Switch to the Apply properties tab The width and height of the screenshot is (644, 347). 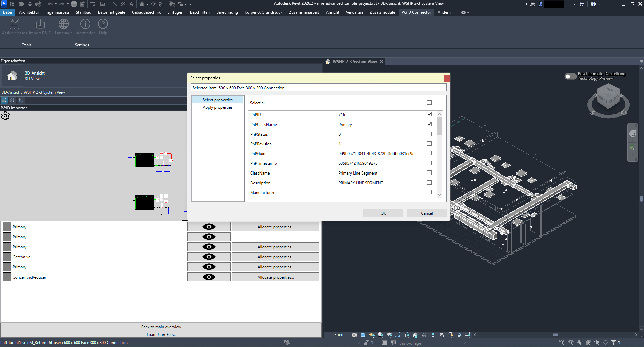217,107
